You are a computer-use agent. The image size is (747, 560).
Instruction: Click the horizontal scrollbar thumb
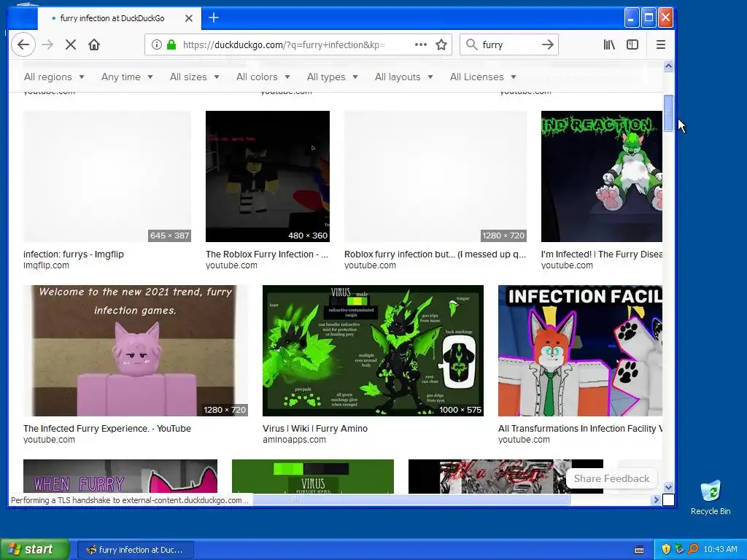(411, 499)
